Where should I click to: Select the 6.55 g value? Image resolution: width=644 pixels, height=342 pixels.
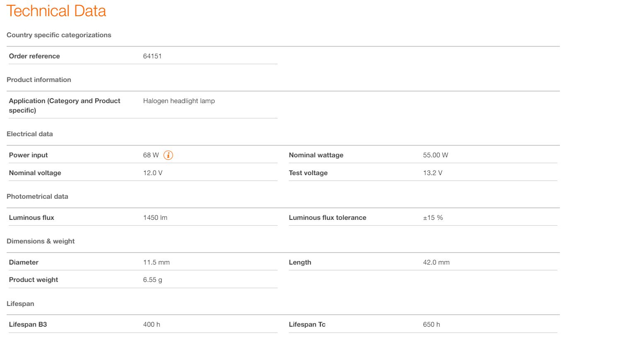(x=153, y=280)
